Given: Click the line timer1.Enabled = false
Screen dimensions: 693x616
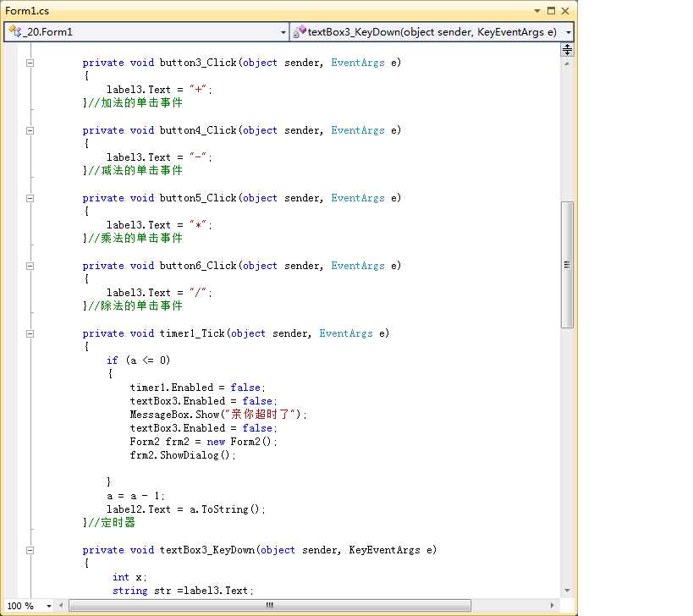Looking at the screenshot, I should pyautogui.click(x=197, y=388).
